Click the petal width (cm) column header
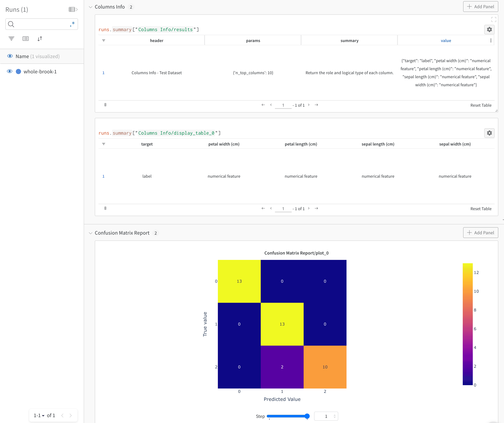The width and height of the screenshot is (504, 423). coord(224,144)
